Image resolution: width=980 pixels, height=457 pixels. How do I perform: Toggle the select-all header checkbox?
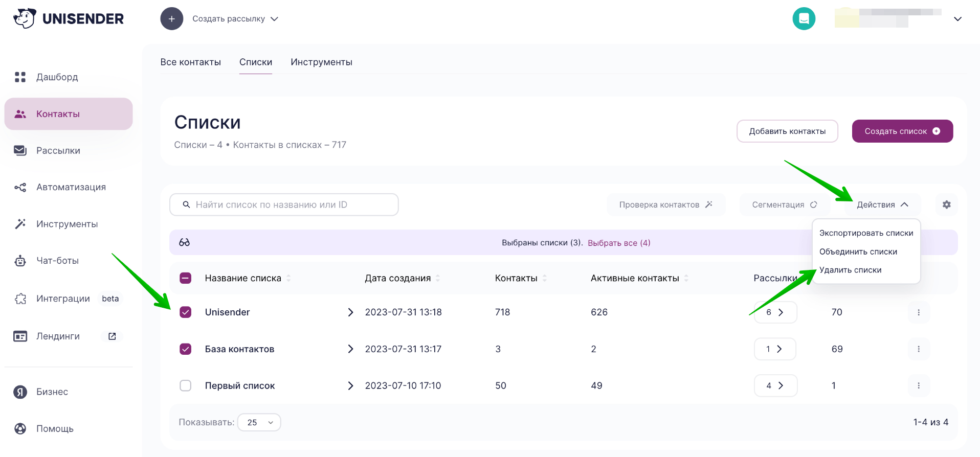[x=186, y=278]
